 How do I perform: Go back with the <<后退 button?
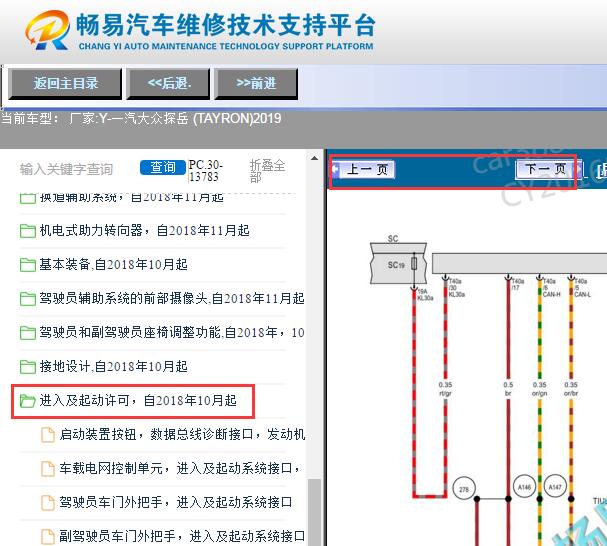coord(168,84)
